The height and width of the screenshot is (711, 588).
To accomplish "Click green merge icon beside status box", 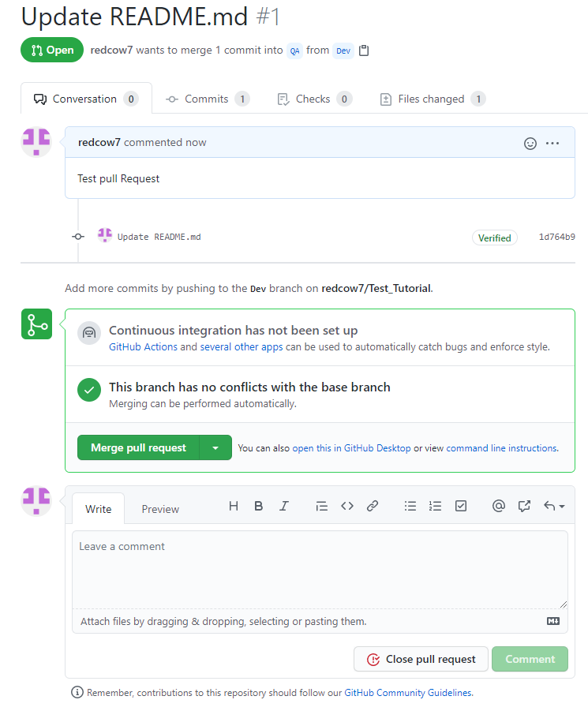I will [37, 324].
